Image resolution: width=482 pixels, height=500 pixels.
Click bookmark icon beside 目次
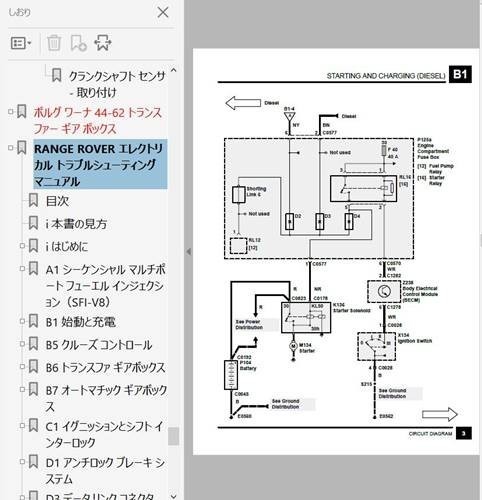pos(33,200)
